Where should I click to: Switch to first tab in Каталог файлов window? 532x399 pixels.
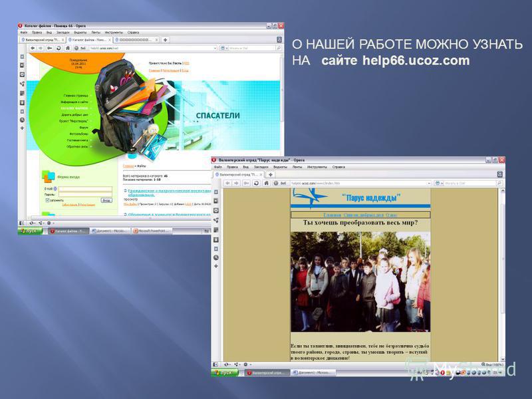(x=43, y=40)
